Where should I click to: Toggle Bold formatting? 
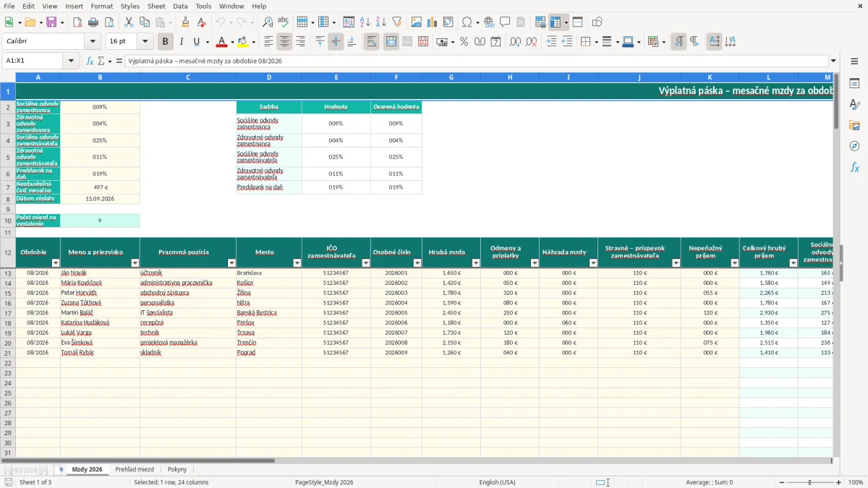(x=166, y=42)
